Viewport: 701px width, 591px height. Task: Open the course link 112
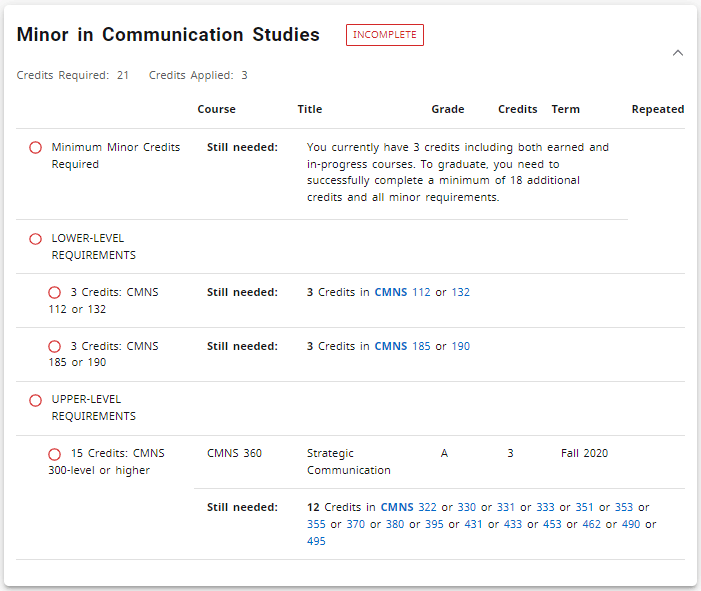421,293
